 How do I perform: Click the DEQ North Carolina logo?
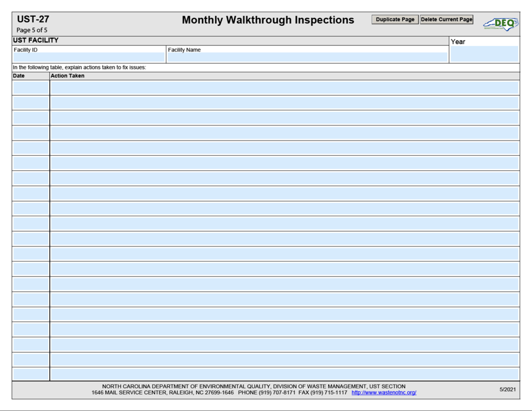click(501, 22)
